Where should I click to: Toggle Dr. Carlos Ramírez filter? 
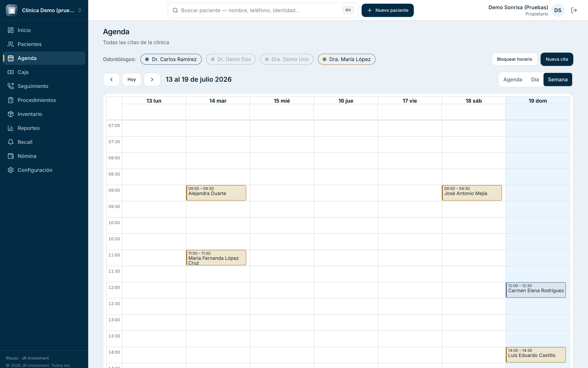click(171, 59)
